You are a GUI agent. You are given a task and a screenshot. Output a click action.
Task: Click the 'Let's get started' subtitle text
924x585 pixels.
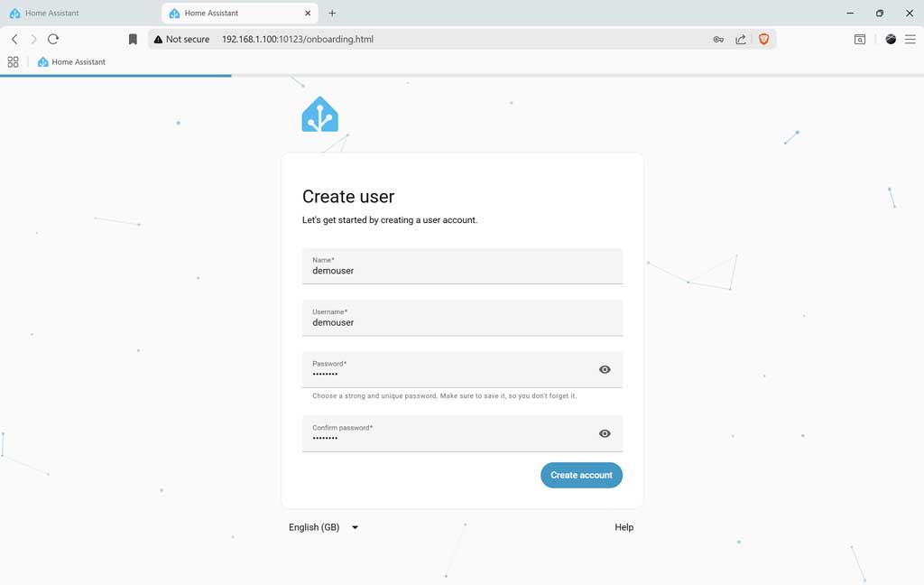click(390, 220)
